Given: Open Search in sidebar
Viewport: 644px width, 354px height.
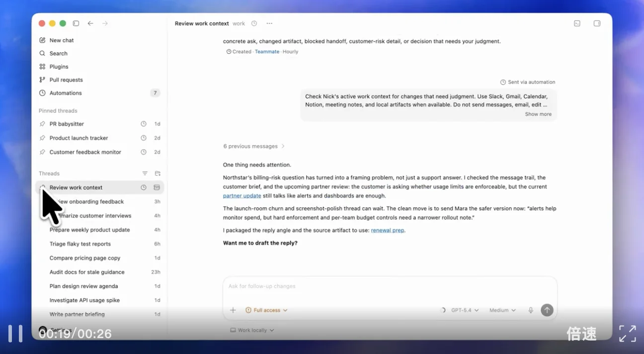Looking at the screenshot, I should pyautogui.click(x=59, y=53).
